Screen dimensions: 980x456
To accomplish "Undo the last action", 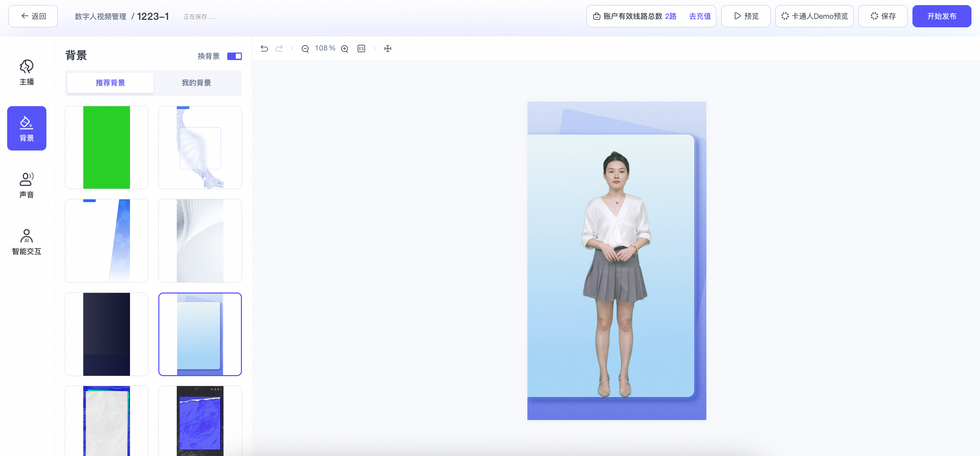I will tap(264, 48).
